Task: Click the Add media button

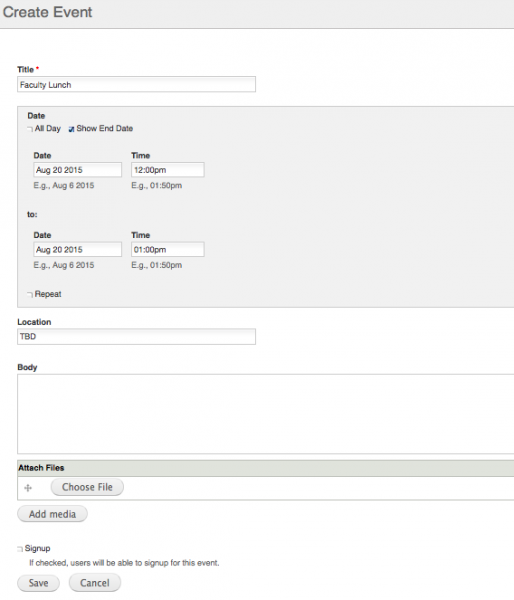Action: (x=52, y=514)
